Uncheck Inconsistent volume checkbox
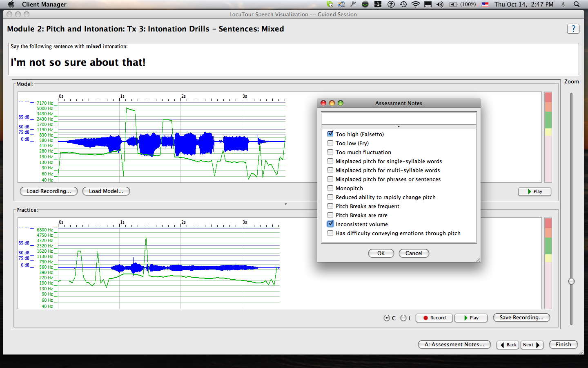 [x=330, y=224]
